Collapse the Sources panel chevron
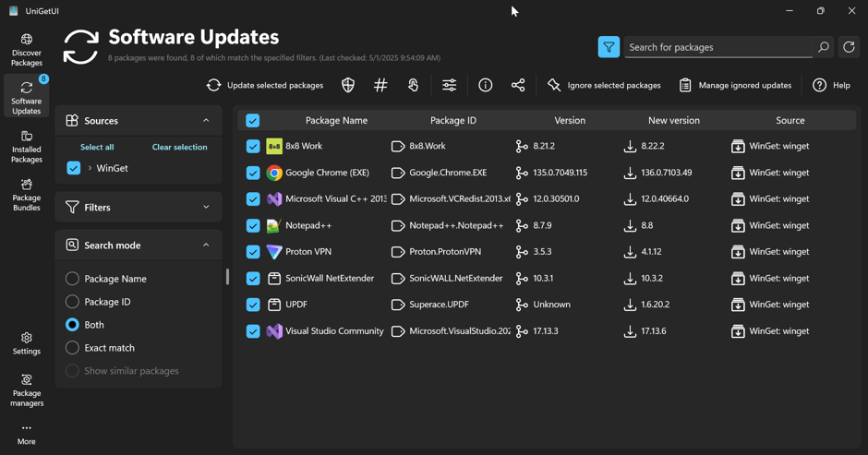 point(206,120)
